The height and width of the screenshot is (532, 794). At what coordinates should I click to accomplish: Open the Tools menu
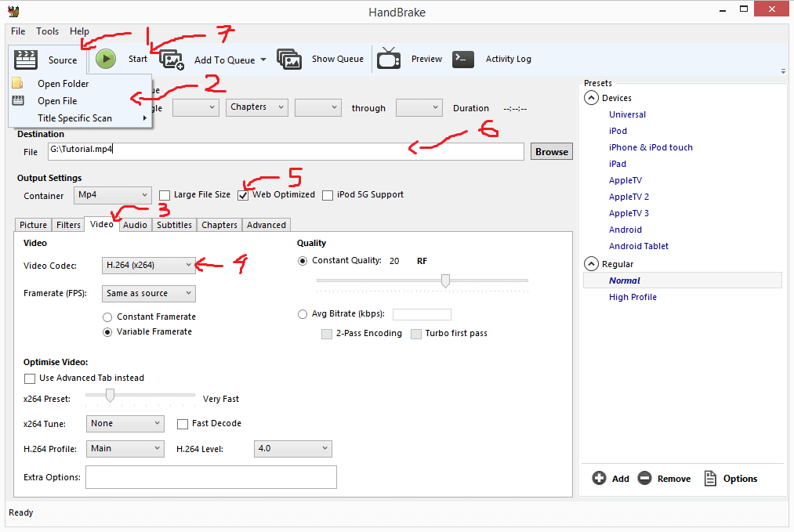[48, 31]
